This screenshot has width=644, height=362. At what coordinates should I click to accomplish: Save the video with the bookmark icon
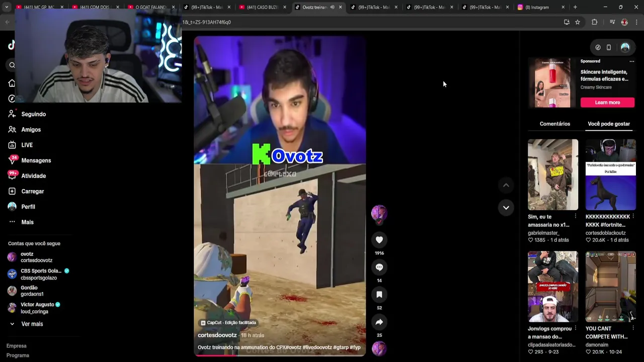379,294
